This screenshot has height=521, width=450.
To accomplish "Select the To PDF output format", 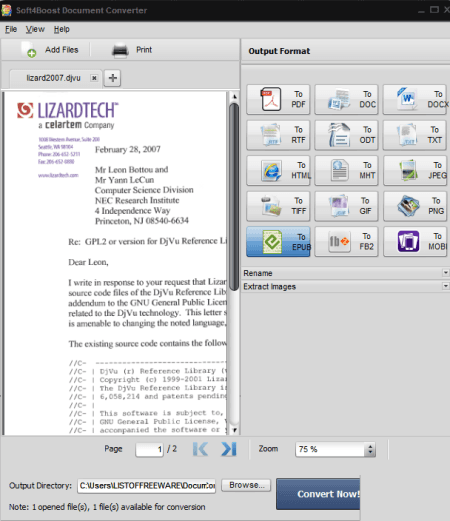I will tap(278, 99).
